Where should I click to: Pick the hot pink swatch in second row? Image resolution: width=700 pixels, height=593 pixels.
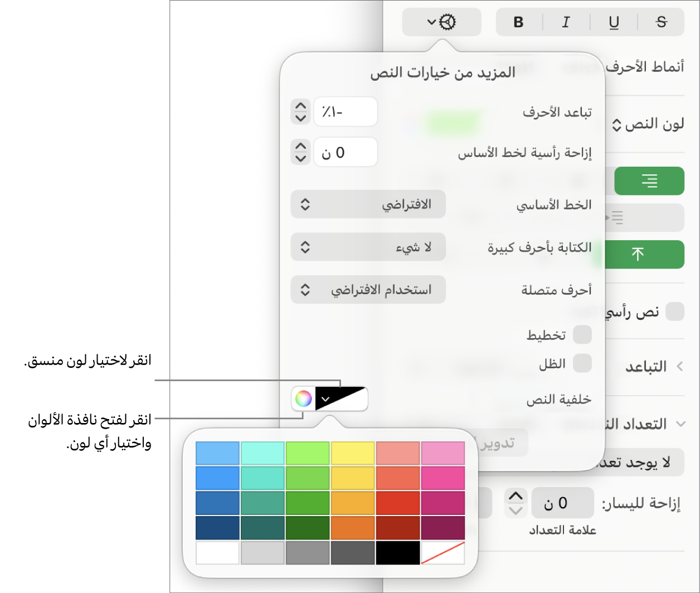[x=443, y=478]
